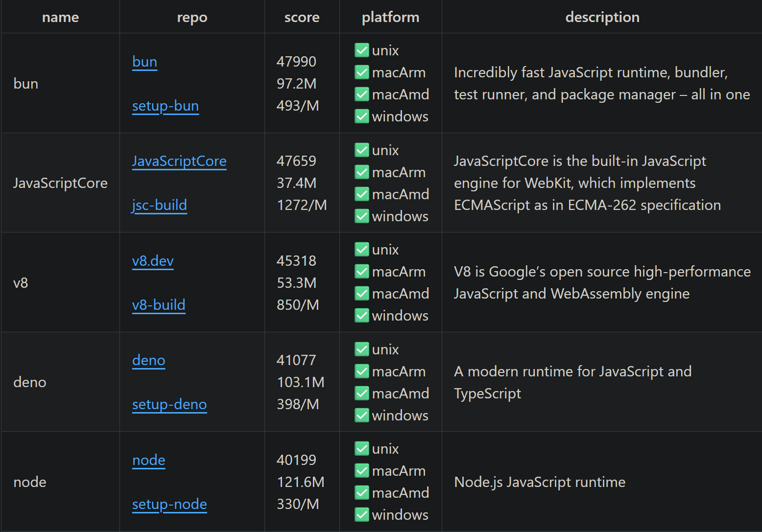Select the node name cell
Screen dimensions: 762x532
pos(60,482)
